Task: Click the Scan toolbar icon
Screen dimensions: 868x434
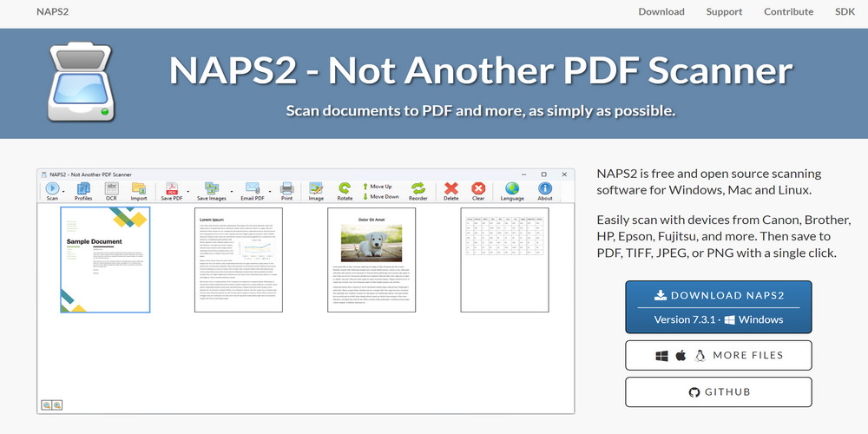Action: [x=52, y=191]
